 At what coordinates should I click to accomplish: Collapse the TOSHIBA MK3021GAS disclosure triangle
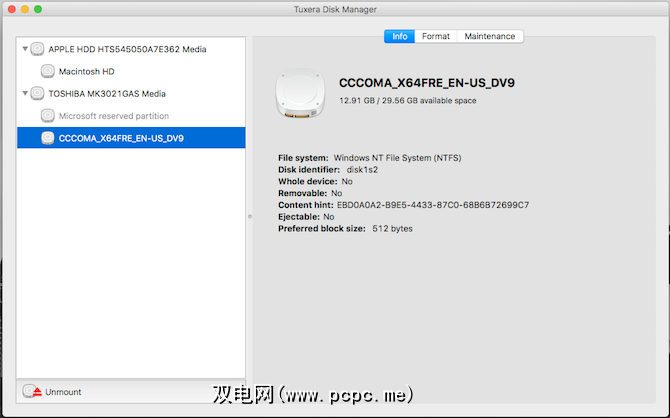[25, 93]
